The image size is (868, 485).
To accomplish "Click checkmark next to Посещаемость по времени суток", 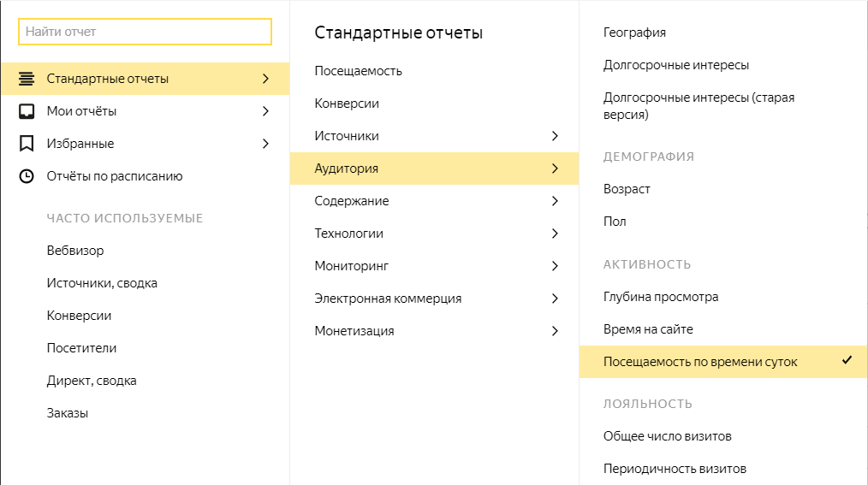I will pyautogui.click(x=847, y=361).
